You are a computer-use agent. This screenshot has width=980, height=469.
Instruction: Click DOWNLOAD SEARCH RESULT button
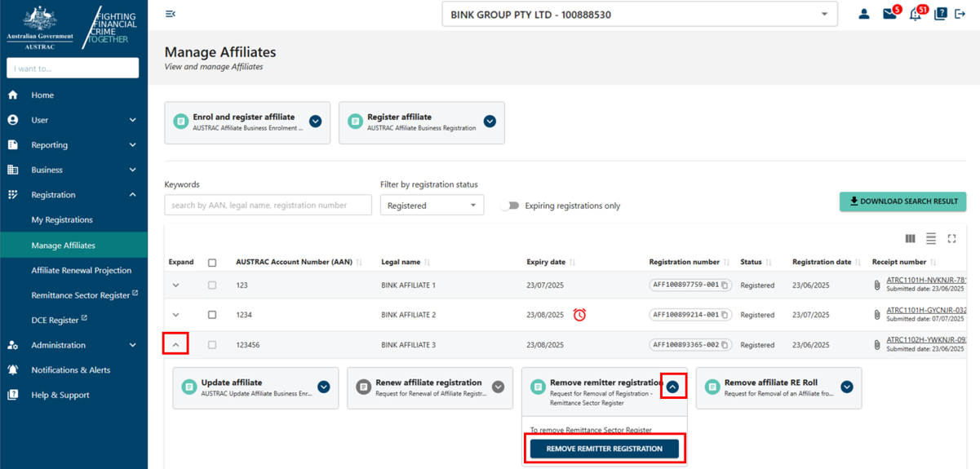(x=902, y=201)
